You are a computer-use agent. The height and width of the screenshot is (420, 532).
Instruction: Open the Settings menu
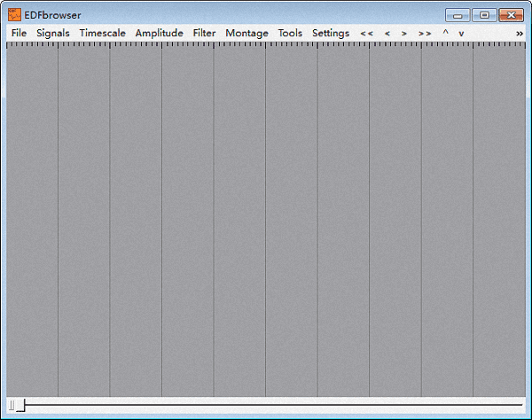[331, 34]
